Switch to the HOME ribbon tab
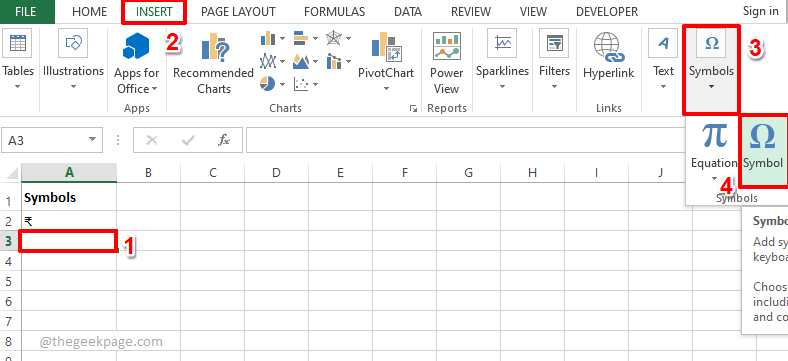The width and height of the screenshot is (788, 361). pyautogui.click(x=89, y=12)
